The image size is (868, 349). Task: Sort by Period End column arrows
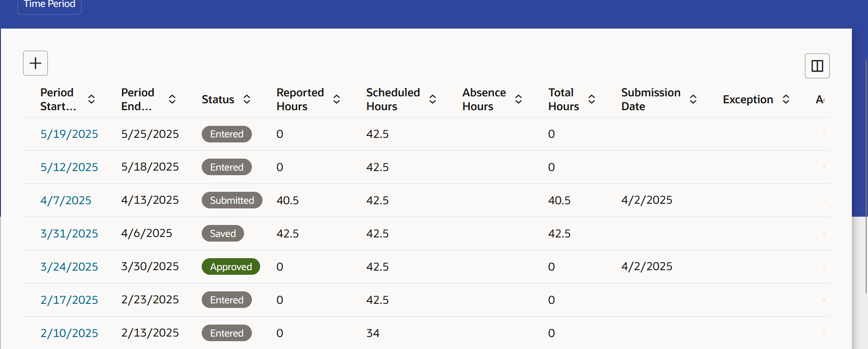tap(172, 99)
